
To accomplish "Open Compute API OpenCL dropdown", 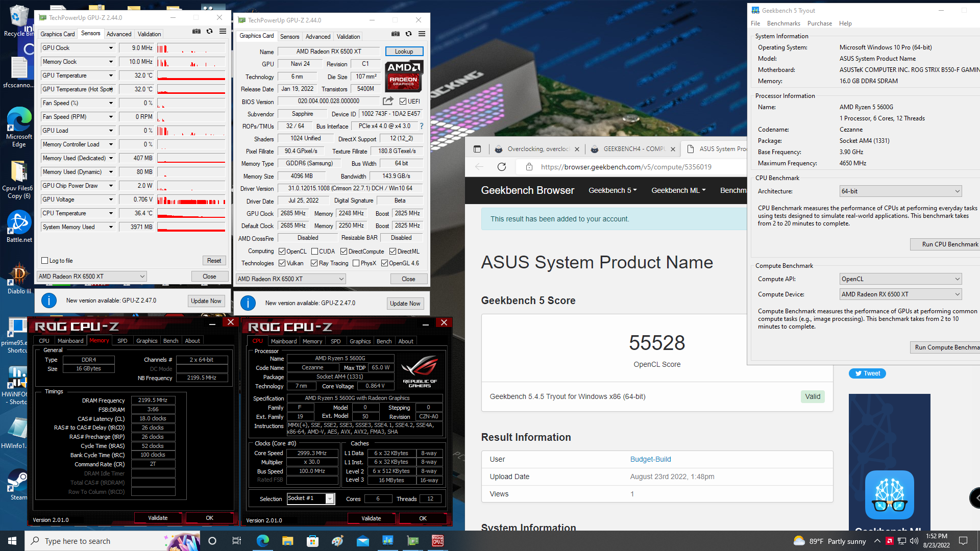I will [x=901, y=279].
